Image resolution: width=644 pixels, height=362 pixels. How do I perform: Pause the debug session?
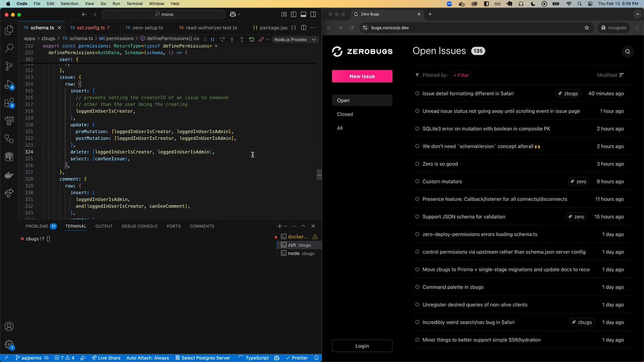pyautogui.click(x=213, y=39)
